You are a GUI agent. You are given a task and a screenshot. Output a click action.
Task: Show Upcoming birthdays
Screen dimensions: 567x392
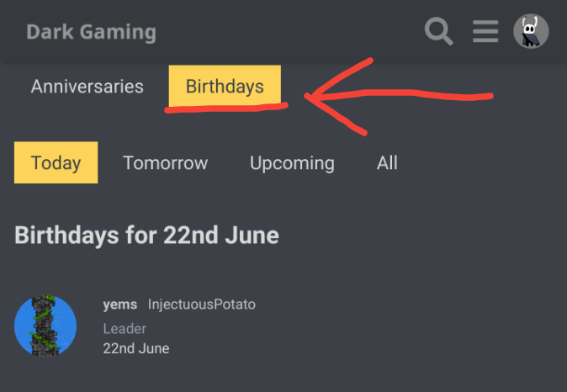pos(292,163)
